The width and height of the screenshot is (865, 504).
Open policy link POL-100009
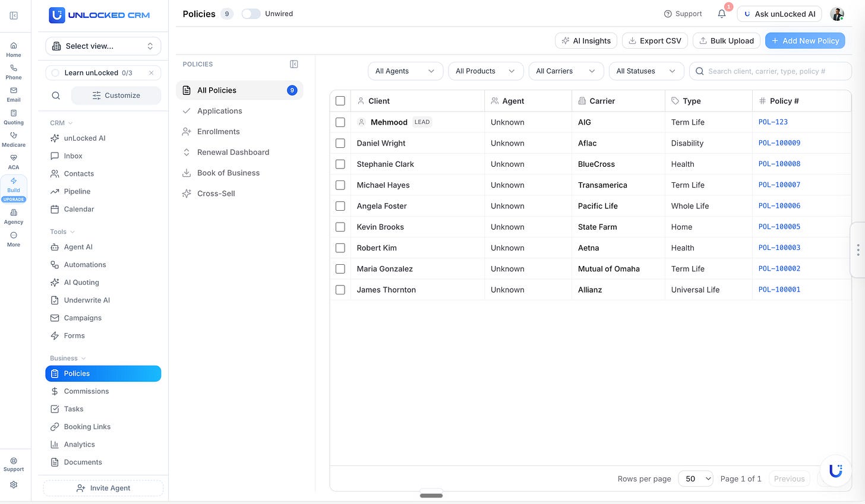[x=779, y=143]
